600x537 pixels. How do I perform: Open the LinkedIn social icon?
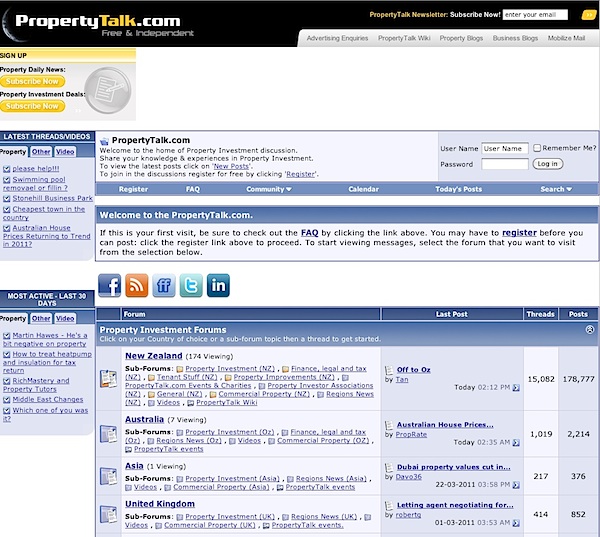(x=218, y=285)
